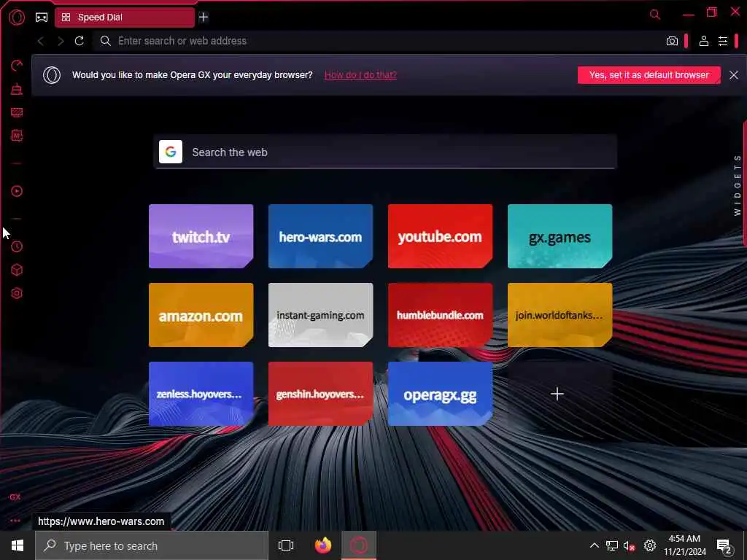
Task: Open the clock showing 4:54 AM
Action: [x=684, y=545]
